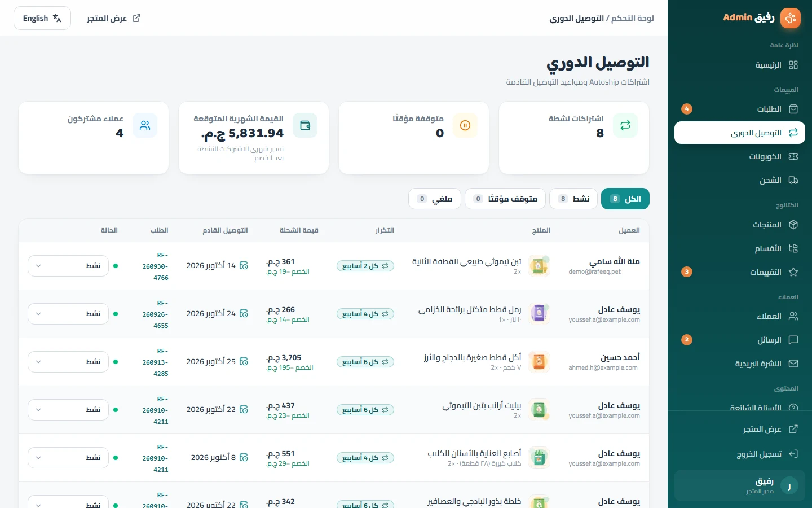Click wallet icon in القيمة الشهرية card
The image size is (812, 508).
point(305,125)
